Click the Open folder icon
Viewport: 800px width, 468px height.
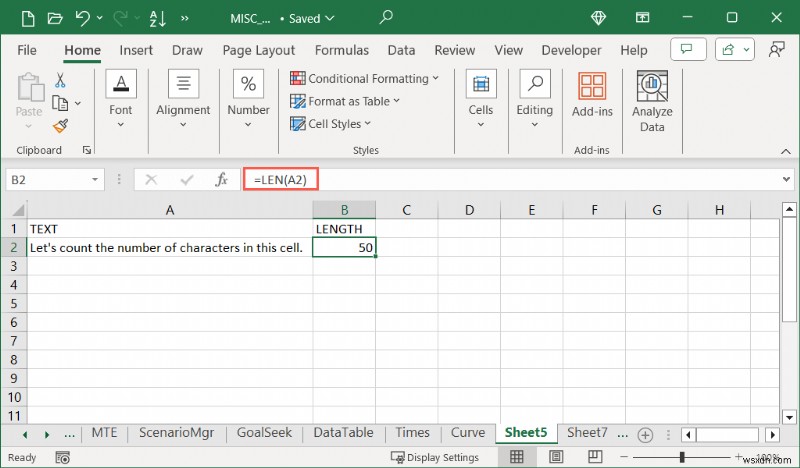coord(55,19)
